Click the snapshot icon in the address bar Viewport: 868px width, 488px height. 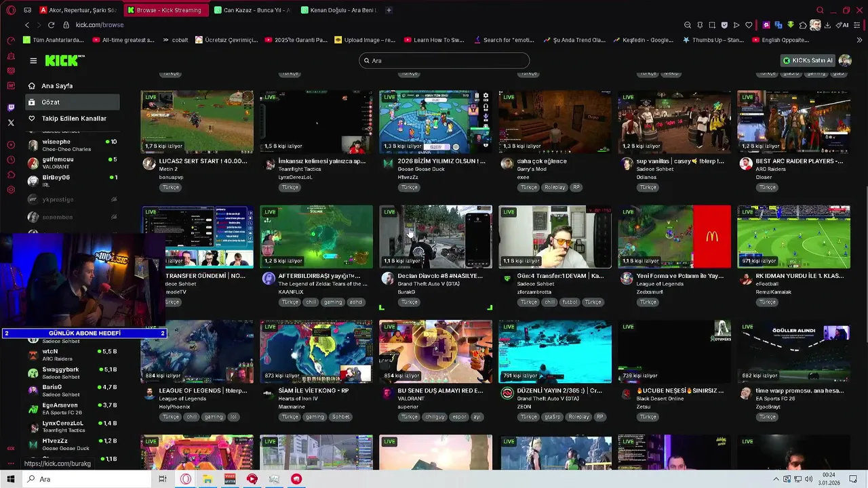coord(712,25)
